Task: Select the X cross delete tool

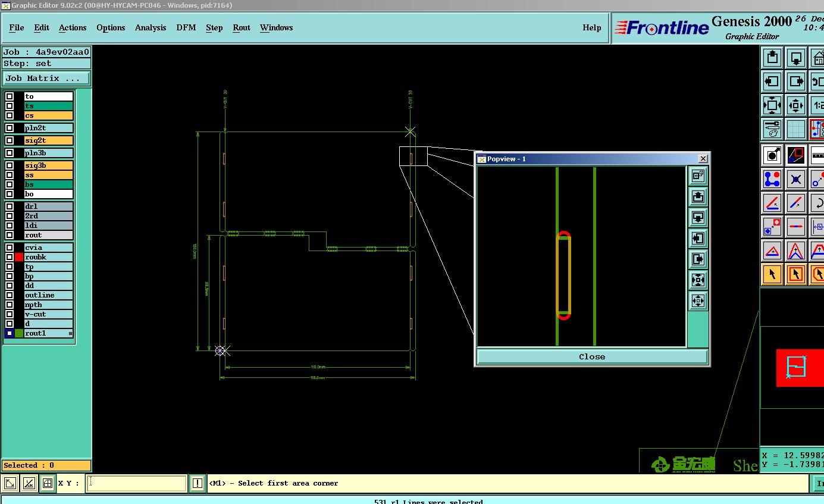Action: click(796, 179)
